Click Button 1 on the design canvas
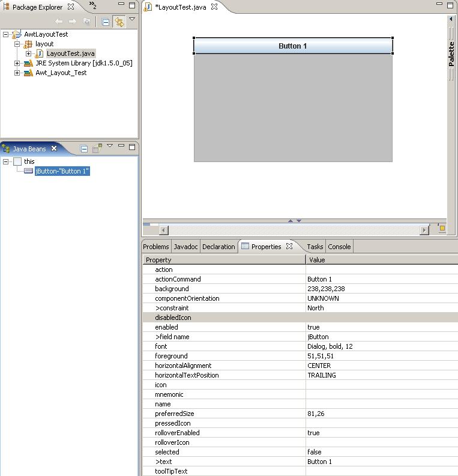This screenshot has height=476, width=458. click(x=293, y=46)
